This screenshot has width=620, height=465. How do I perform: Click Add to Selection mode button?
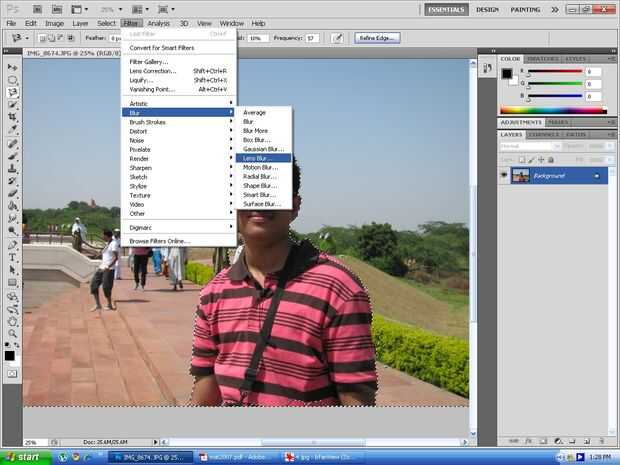click(x=52, y=38)
